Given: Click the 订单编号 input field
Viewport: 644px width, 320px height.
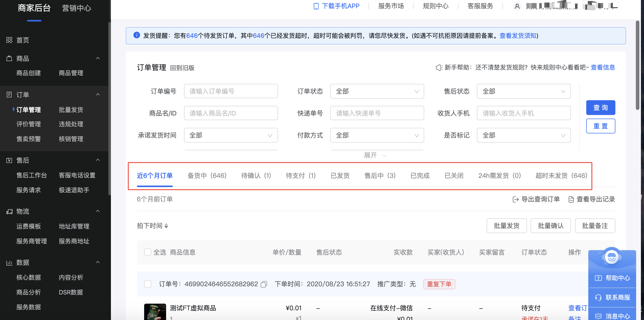Looking at the screenshot, I should (231, 91).
